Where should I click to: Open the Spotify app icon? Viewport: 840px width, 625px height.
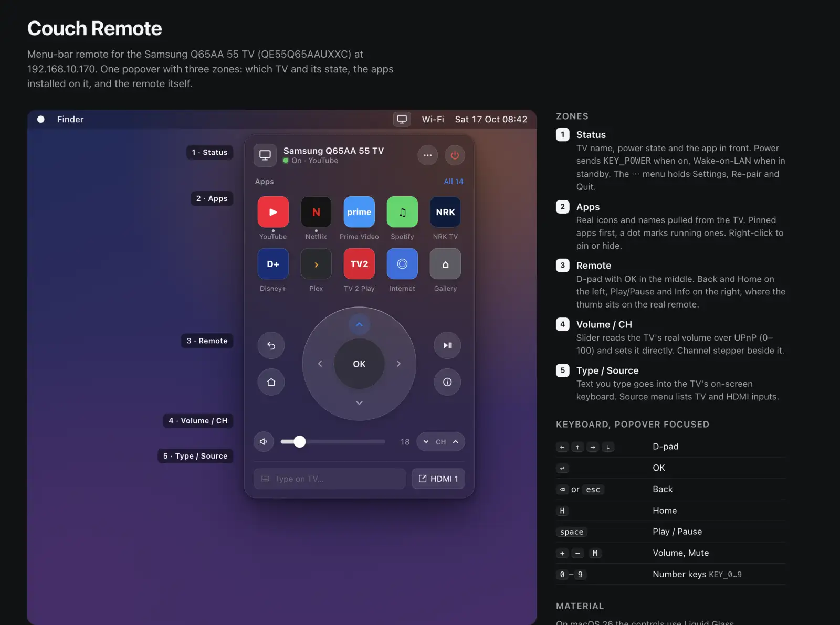(x=402, y=212)
